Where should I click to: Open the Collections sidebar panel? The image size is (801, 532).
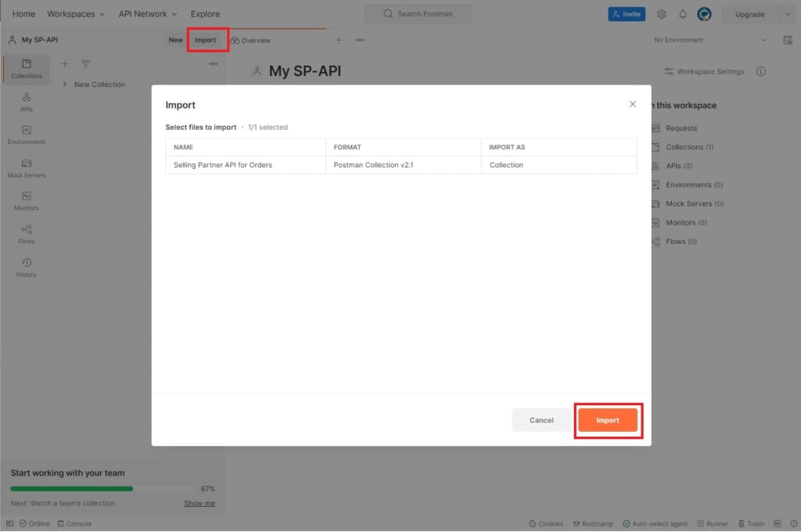(x=26, y=69)
